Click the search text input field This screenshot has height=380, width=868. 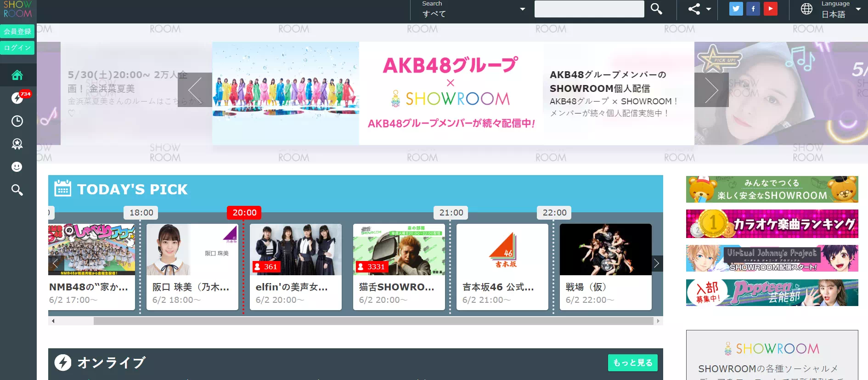[x=589, y=9]
